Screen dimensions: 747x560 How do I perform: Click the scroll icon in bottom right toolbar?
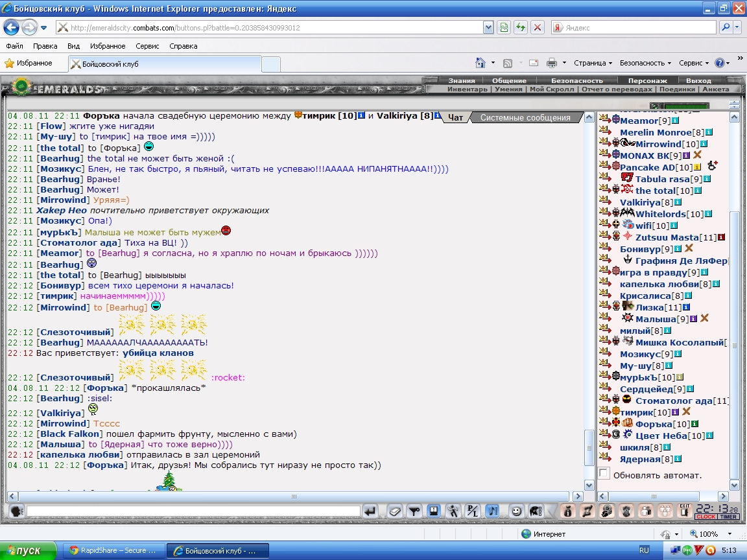pyautogui.click(x=587, y=511)
